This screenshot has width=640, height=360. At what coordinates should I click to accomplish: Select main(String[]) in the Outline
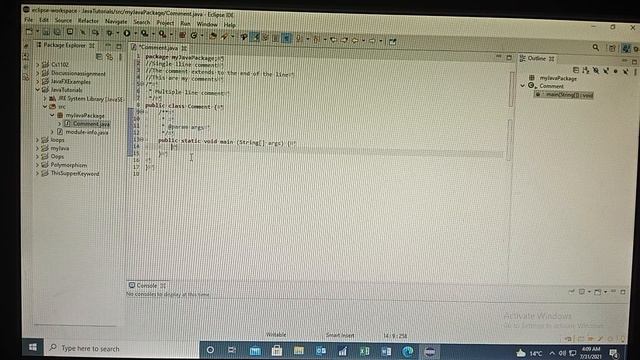pyautogui.click(x=564, y=95)
